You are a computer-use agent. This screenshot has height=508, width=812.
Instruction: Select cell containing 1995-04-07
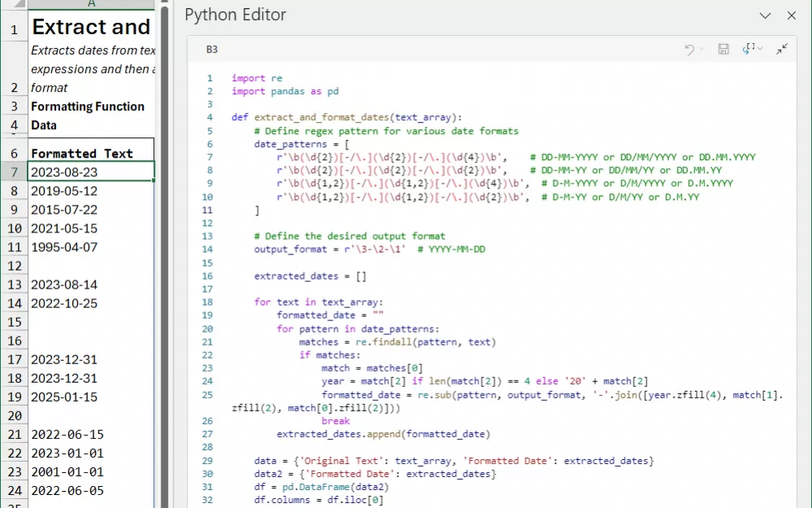tap(91, 247)
